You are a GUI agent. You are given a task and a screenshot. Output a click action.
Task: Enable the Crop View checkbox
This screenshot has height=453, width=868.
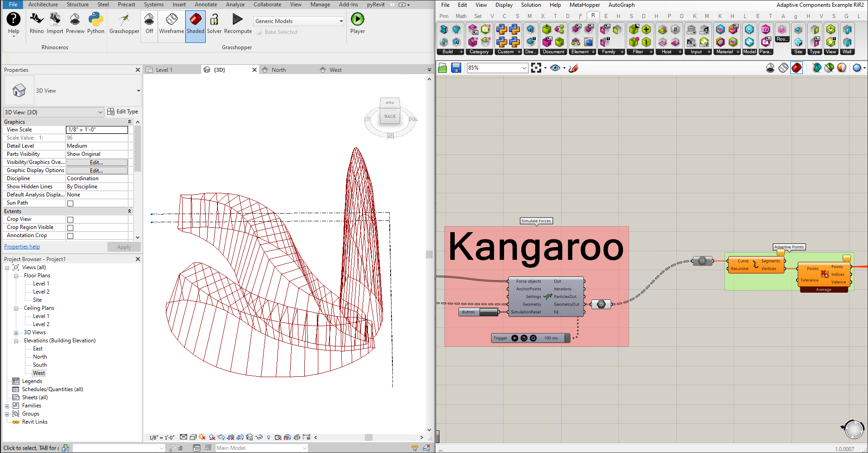click(x=70, y=219)
